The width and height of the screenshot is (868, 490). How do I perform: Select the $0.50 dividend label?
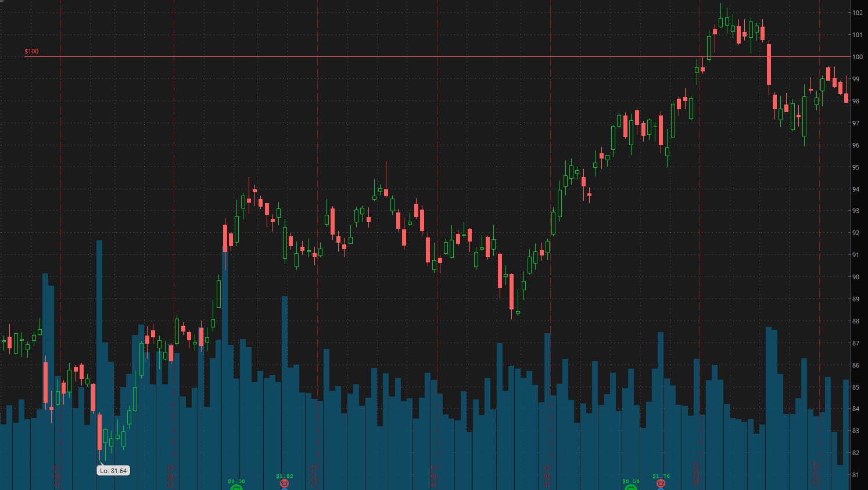(x=236, y=481)
